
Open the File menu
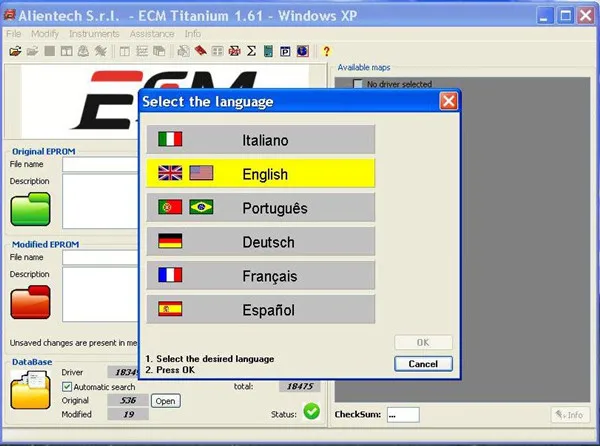13,34
